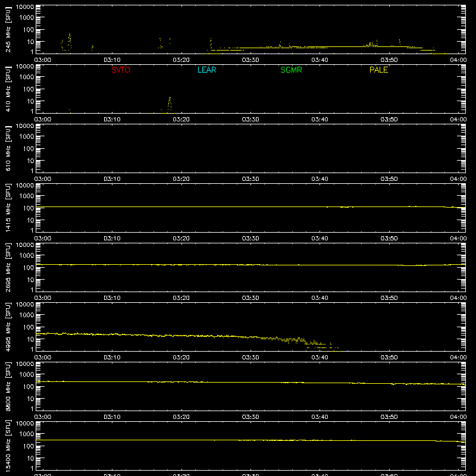This screenshot has height=476, width=476.
Task: Click the green SGMR station label
Action: click(x=291, y=70)
